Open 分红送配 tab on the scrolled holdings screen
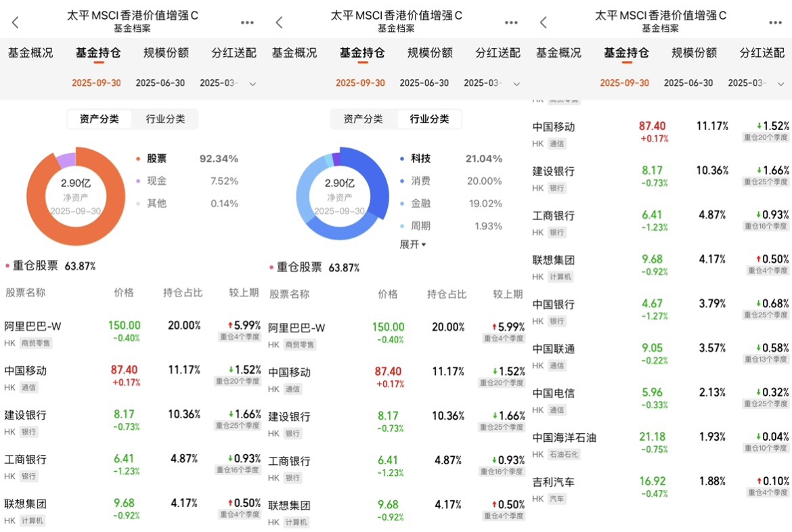 [x=762, y=53]
